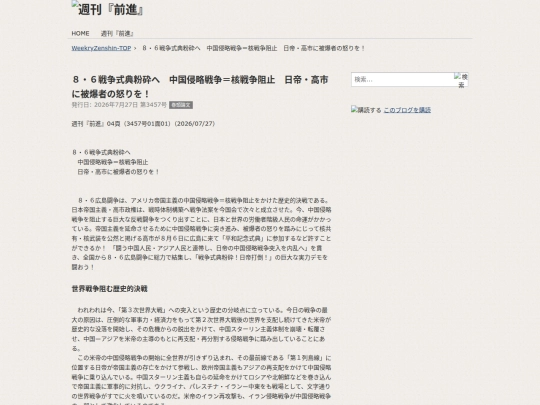Click paragraph beginning われわれは今、「第3次世界大戦」
The image size is (540, 405).
coord(201,329)
